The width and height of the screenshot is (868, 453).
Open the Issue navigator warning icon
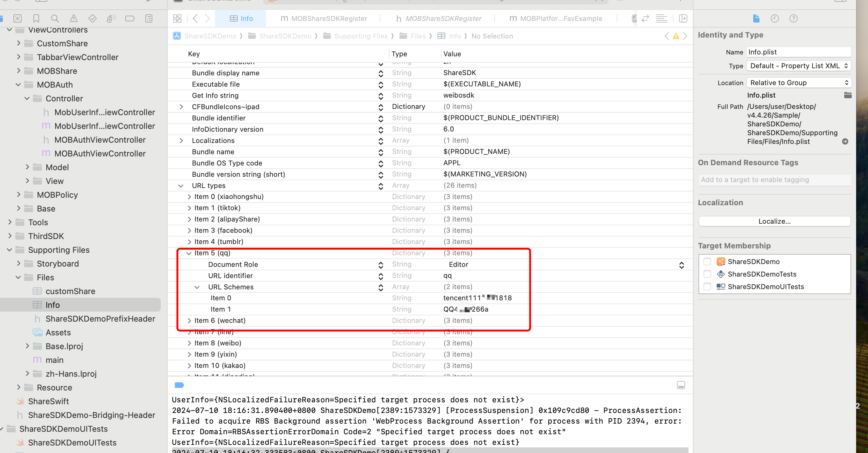pos(73,18)
